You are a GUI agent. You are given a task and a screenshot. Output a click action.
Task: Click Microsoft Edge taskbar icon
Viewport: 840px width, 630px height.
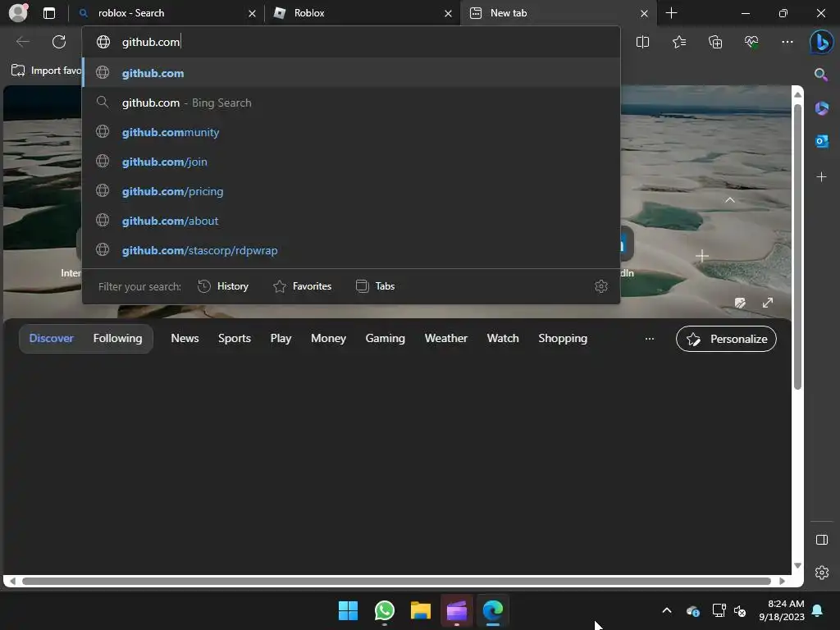pos(493,610)
